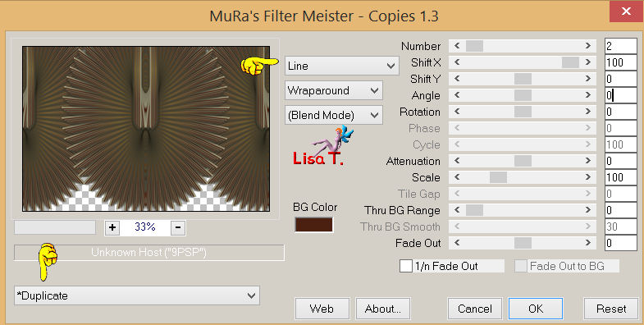Click the OK button

pyautogui.click(x=536, y=309)
